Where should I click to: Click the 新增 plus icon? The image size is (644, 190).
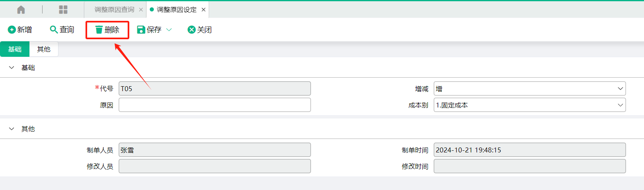click(12, 30)
